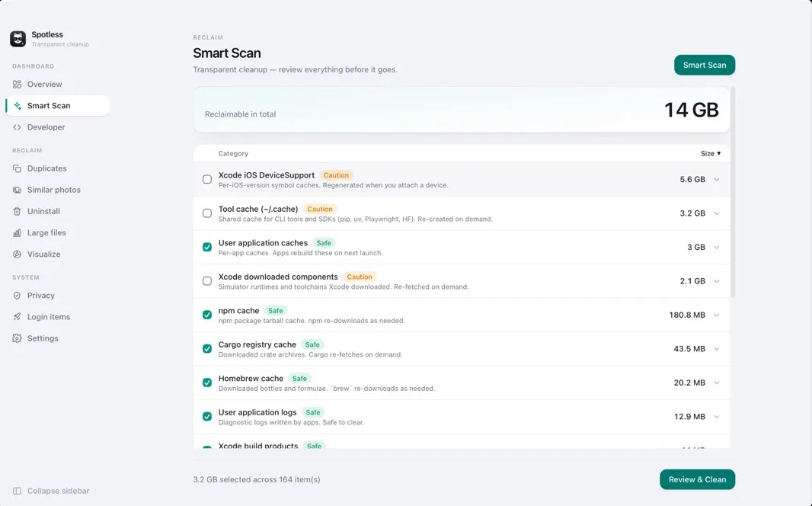The height and width of the screenshot is (506, 812).
Task: Click the Collapse sidebar panel icon
Action: point(17,491)
